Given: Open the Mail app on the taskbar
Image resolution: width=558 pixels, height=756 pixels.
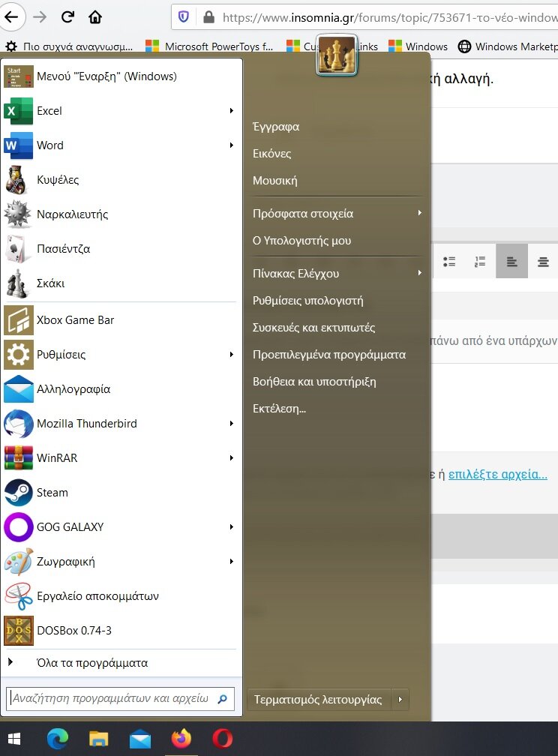Looking at the screenshot, I should 140,739.
